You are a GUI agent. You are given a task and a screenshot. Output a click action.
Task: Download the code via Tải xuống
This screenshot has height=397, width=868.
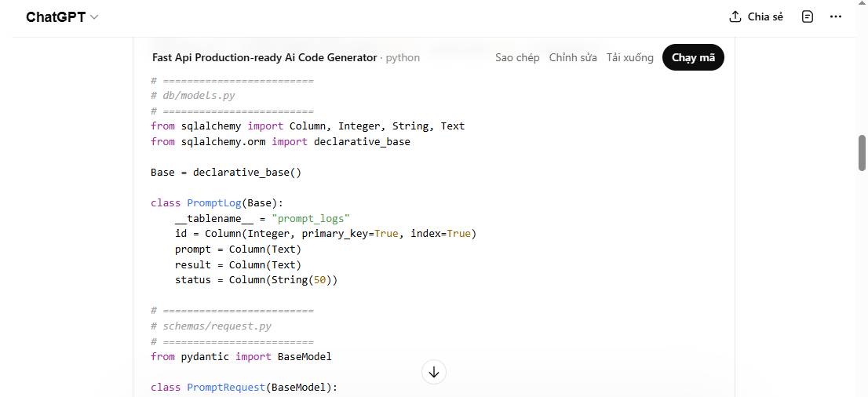point(629,57)
